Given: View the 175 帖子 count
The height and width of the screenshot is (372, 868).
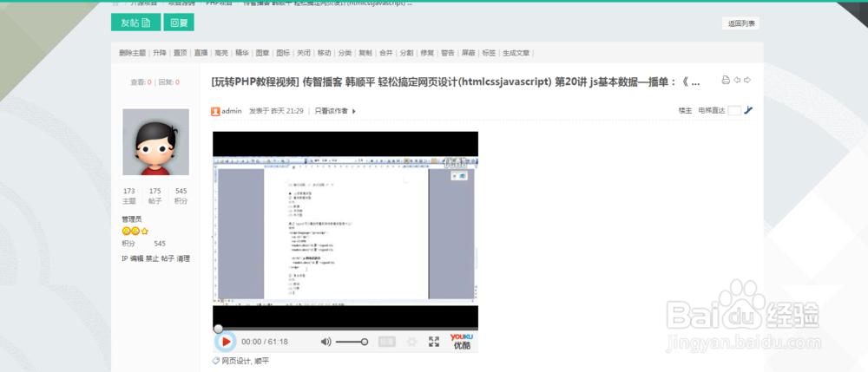Looking at the screenshot, I should pyautogui.click(x=155, y=196).
